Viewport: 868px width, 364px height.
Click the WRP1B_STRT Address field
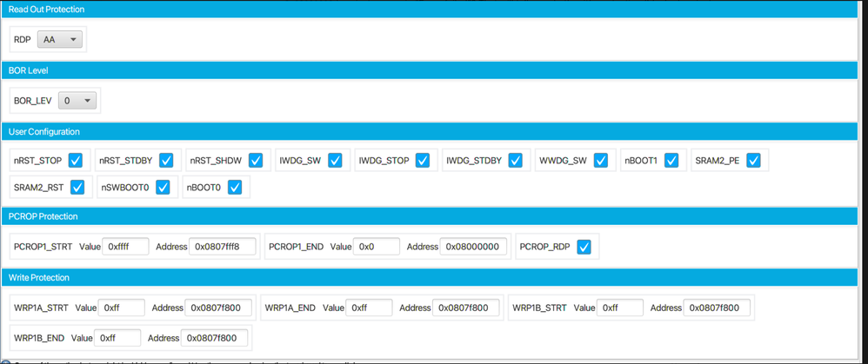pos(717,308)
